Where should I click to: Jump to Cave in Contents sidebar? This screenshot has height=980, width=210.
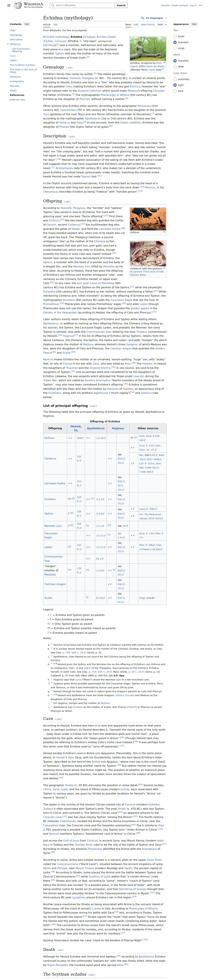tap(13, 56)
